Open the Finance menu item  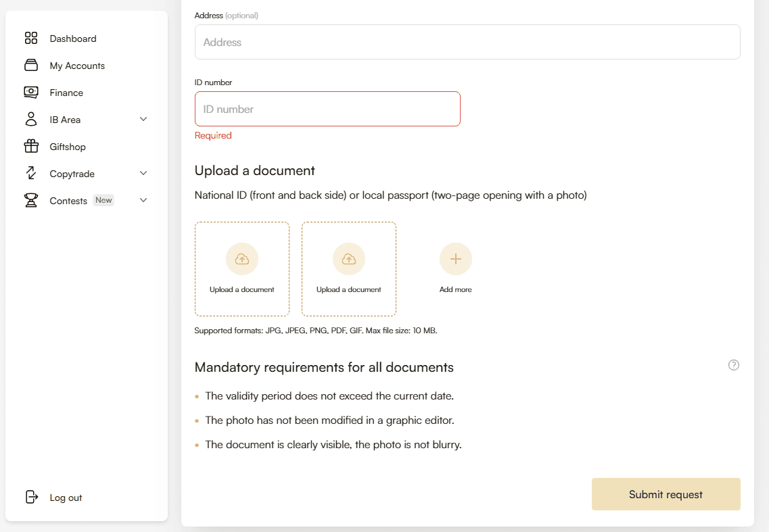coord(66,93)
